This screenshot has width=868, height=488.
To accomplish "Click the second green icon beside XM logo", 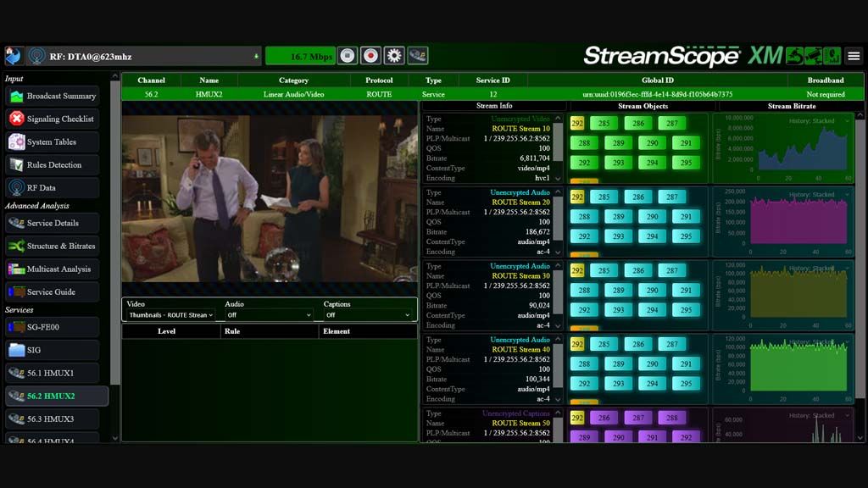I will (x=814, y=56).
